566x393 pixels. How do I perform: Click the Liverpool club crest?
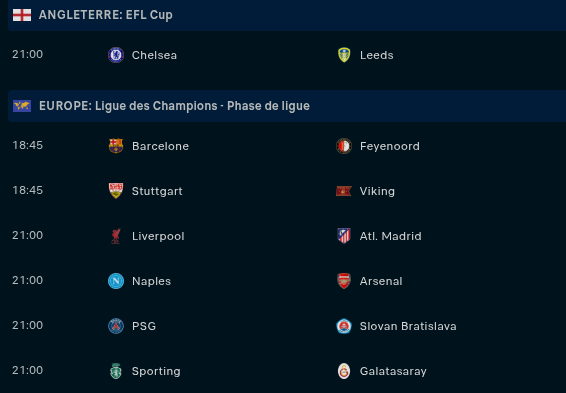[x=116, y=236]
